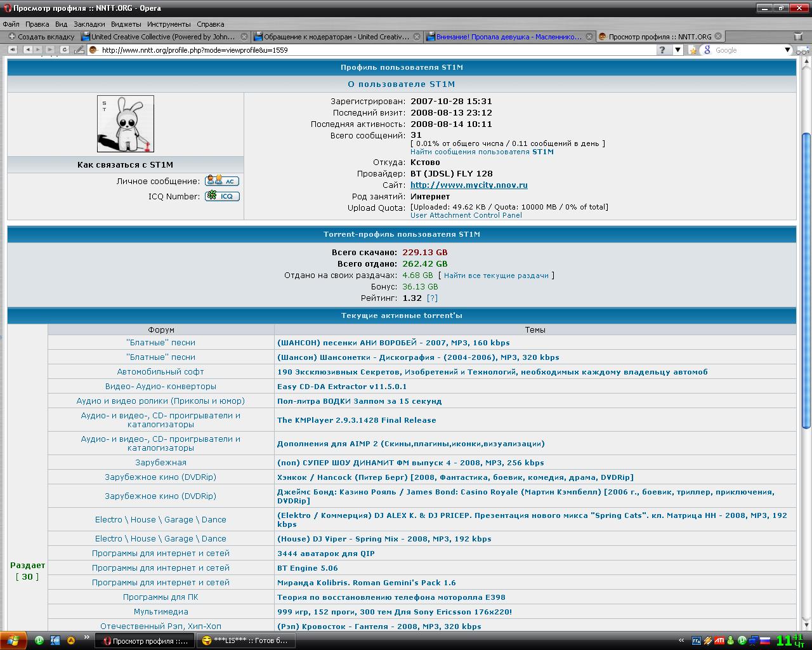Image resolution: width=812 pixels, height=650 pixels.
Task: Open 'Мультимедиа' forum link
Action: click(160, 612)
